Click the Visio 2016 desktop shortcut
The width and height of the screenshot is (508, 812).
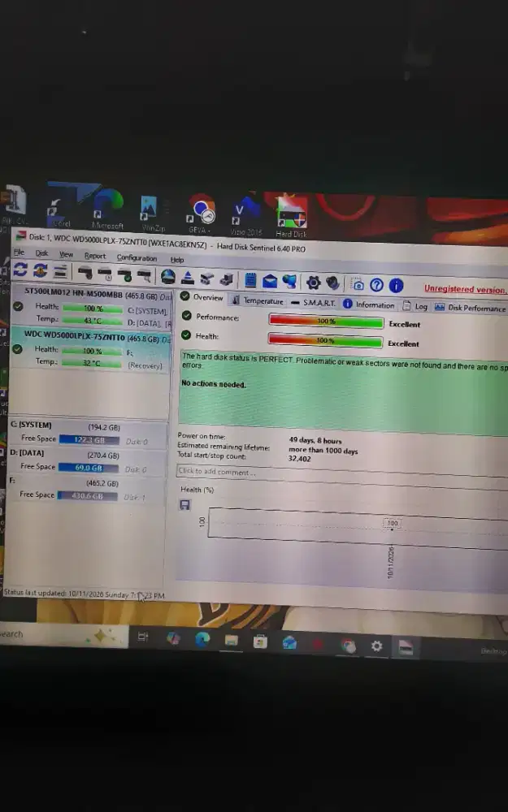[x=245, y=217]
